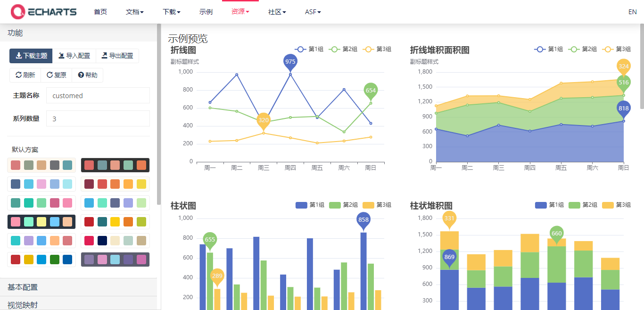Expand the 下载 navigation dropdown
Image resolution: width=644 pixels, height=310 pixels.
[172, 12]
